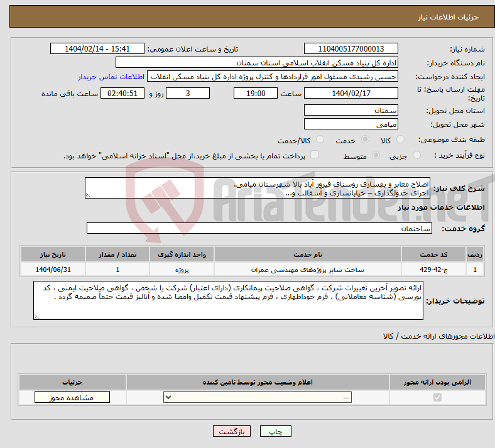Image resolution: width=495 pixels, height=448 pixels.
Task: Click the deadline date field 1404/02/17
Action: 351,93
